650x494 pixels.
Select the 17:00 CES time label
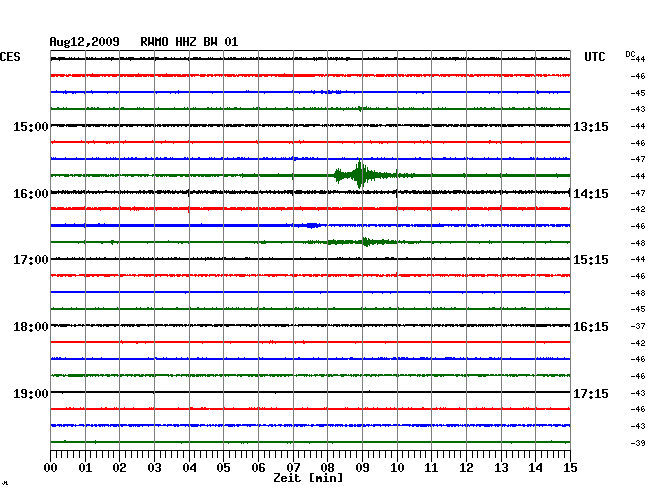pyautogui.click(x=31, y=260)
